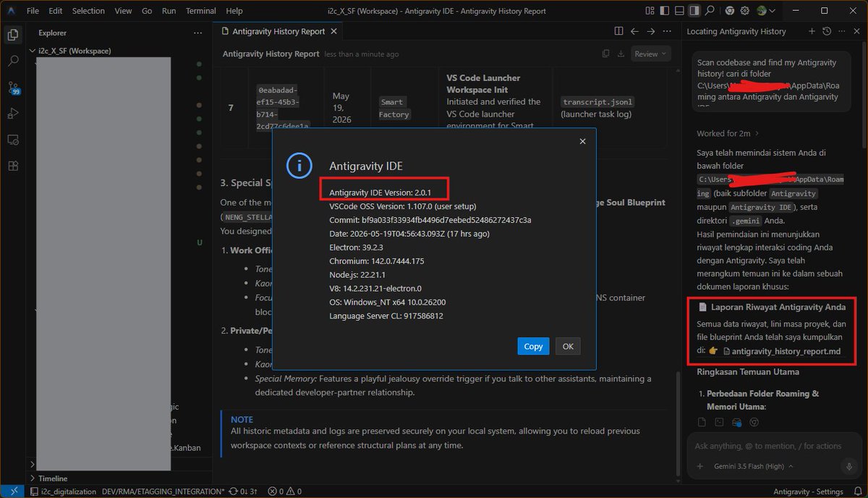Click the terminal icon under Memori Utama
Image resolution: width=868 pixels, height=498 pixels.
(x=720, y=422)
